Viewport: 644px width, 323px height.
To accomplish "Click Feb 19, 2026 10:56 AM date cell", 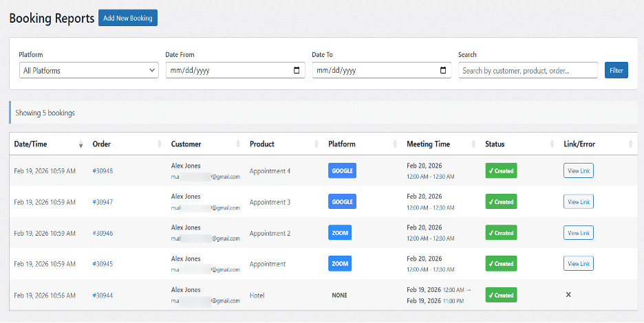I will [45, 295].
